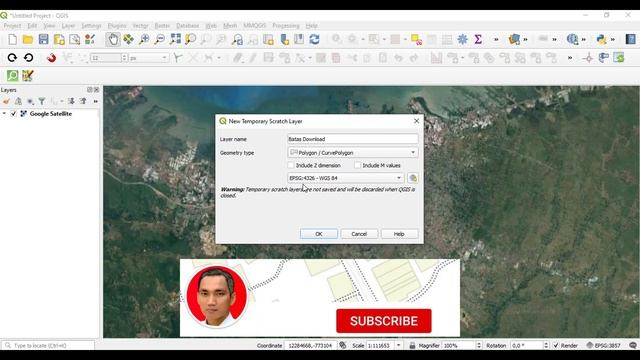Toggle Google Satellite layer visibility checkbox
This screenshot has width=640, height=360.
coord(13,114)
